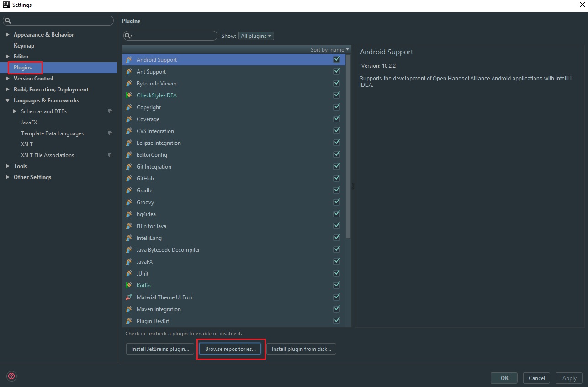The width and height of the screenshot is (588, 387).
Task: Click the Bytecode Viewer plugin icon
Action: click(x=129, y=84)
